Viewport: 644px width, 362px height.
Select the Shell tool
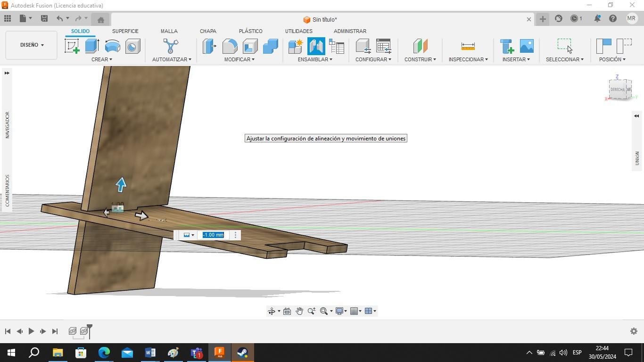point(250,46)
